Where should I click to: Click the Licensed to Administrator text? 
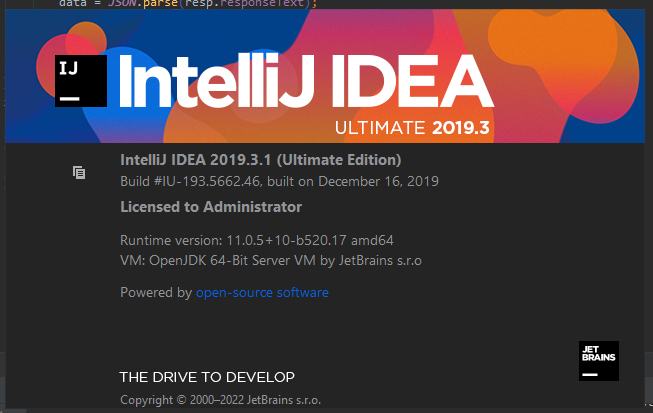point(211,207)
